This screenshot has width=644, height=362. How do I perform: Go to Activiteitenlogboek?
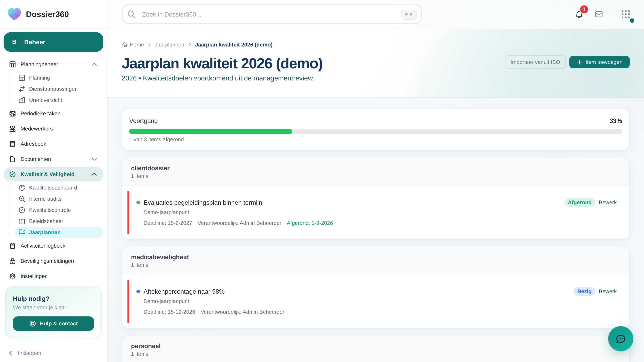(x=53, y=246)
